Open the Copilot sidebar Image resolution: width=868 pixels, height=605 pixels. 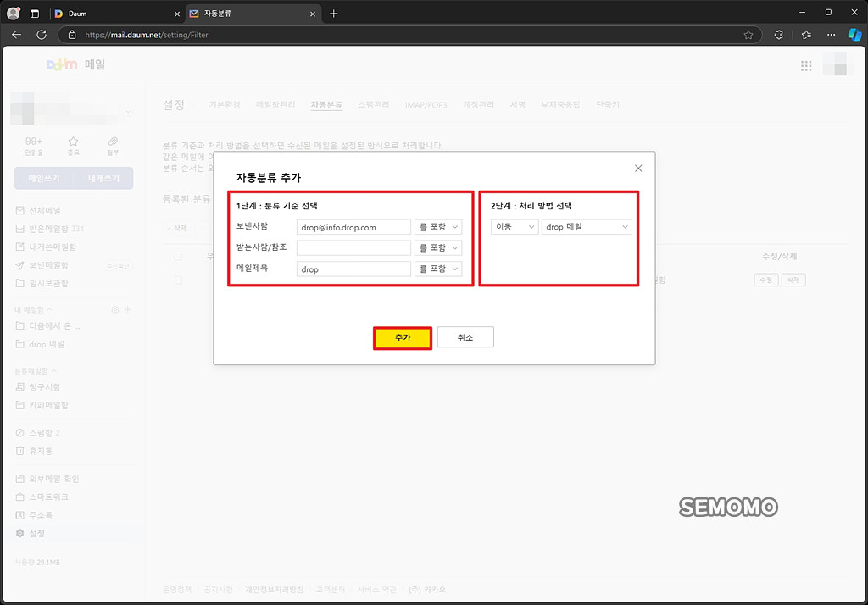pos(854,35)
